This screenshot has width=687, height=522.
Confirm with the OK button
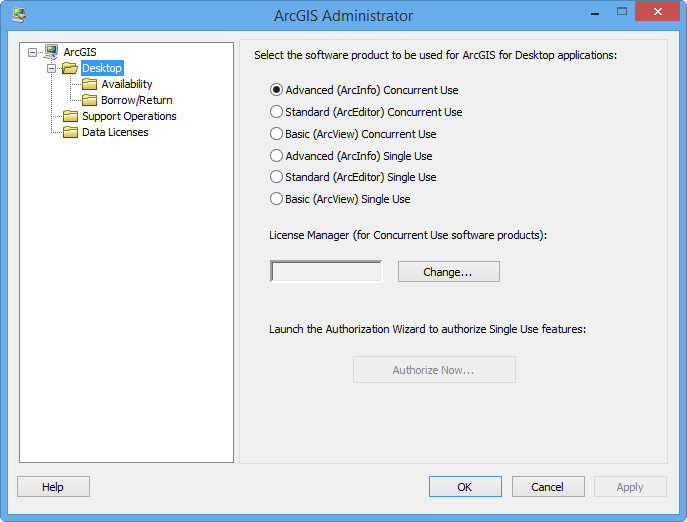[x=465, y=486]
